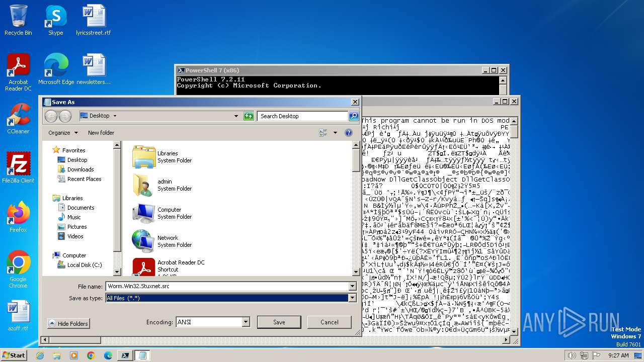Screen dimensions: 644x362
Task: Open Documents library in navigation pane
Action: pos(80,208)
